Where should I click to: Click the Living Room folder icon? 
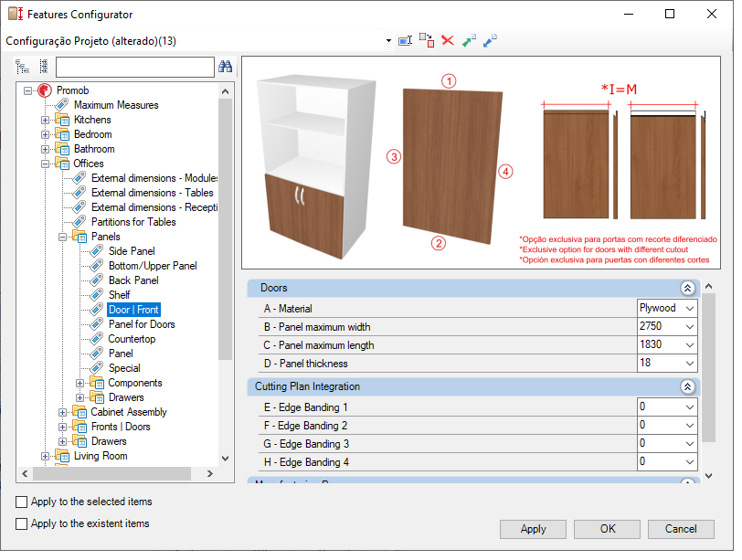62,456
